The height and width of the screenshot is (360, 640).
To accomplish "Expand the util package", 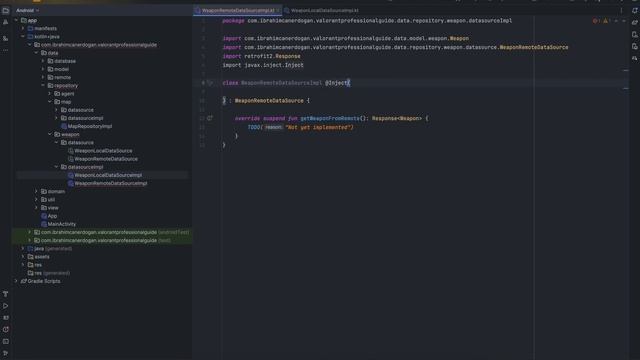I will [36, 200].
